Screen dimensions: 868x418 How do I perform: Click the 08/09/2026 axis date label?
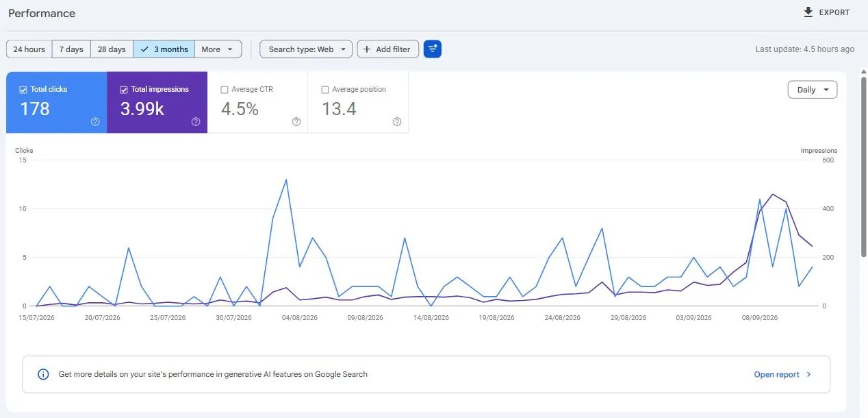click(x=760, y=318)
